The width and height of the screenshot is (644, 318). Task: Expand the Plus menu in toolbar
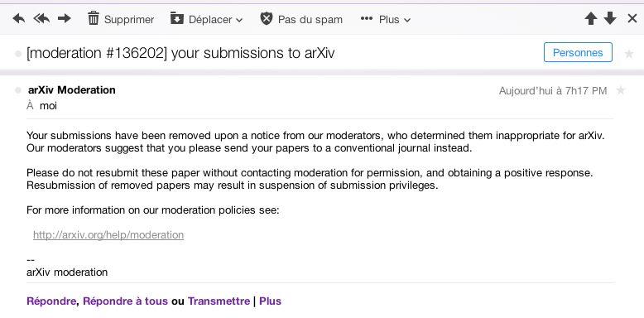click(385, 19)
